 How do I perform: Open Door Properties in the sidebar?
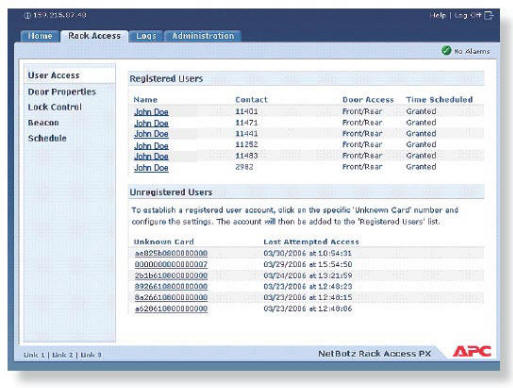tap(62, 92)
